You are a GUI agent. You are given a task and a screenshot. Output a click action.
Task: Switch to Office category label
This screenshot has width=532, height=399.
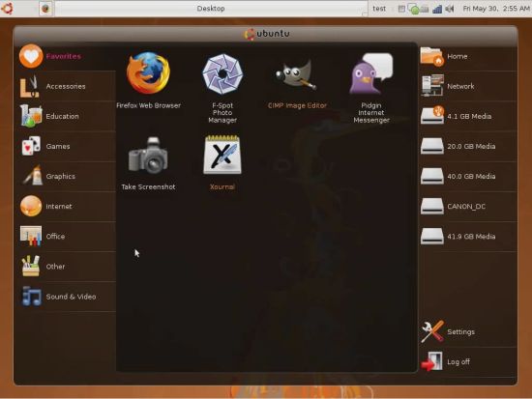coord(55,237)
